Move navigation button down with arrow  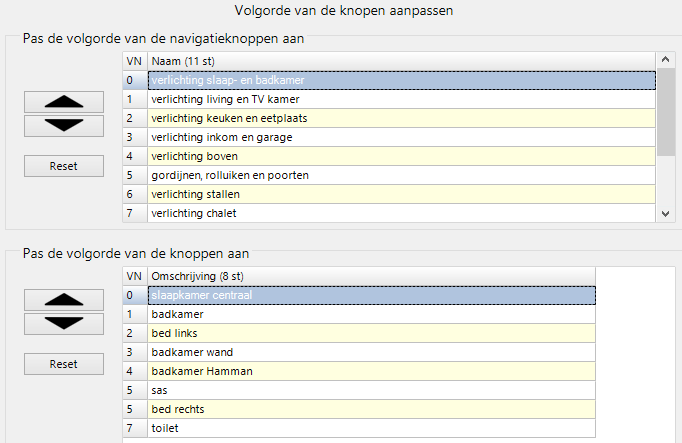[x=64, y=126]
